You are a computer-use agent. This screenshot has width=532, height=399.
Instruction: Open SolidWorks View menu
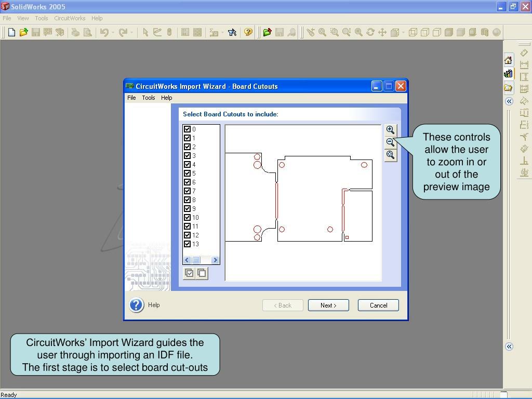23,18
